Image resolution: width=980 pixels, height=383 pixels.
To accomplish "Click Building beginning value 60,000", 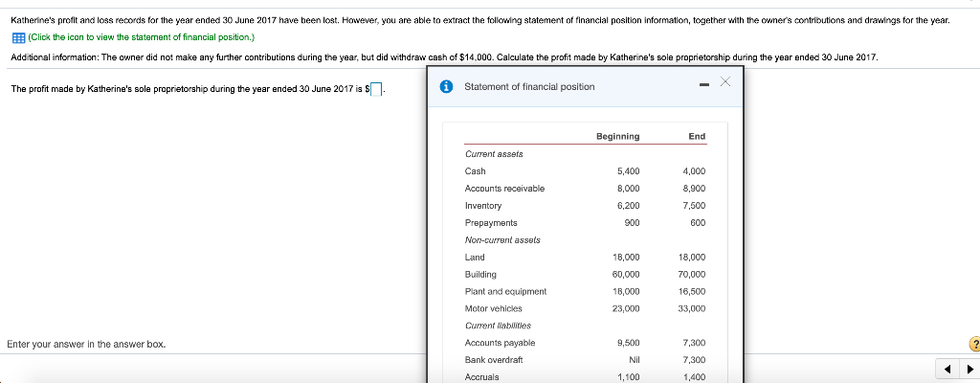I will 626,274.
